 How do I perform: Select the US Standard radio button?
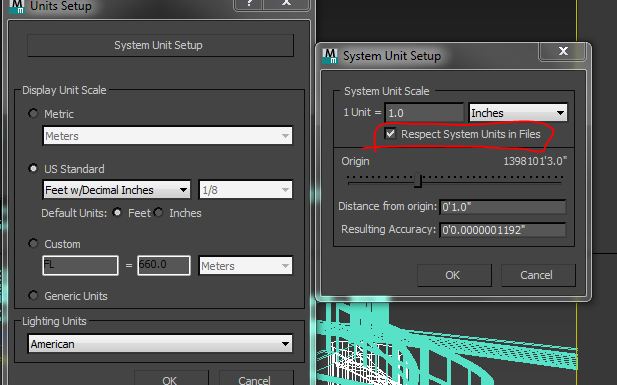click(x=33, y=168)
